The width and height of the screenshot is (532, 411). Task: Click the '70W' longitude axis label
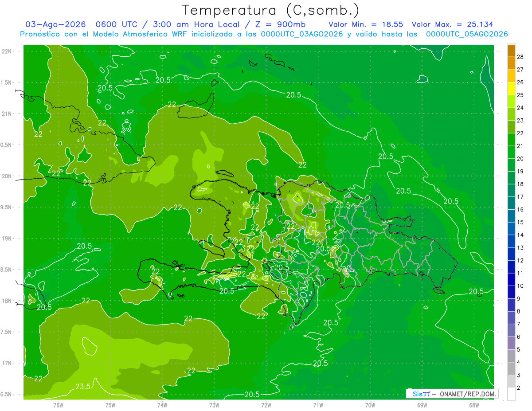point(370,405)
